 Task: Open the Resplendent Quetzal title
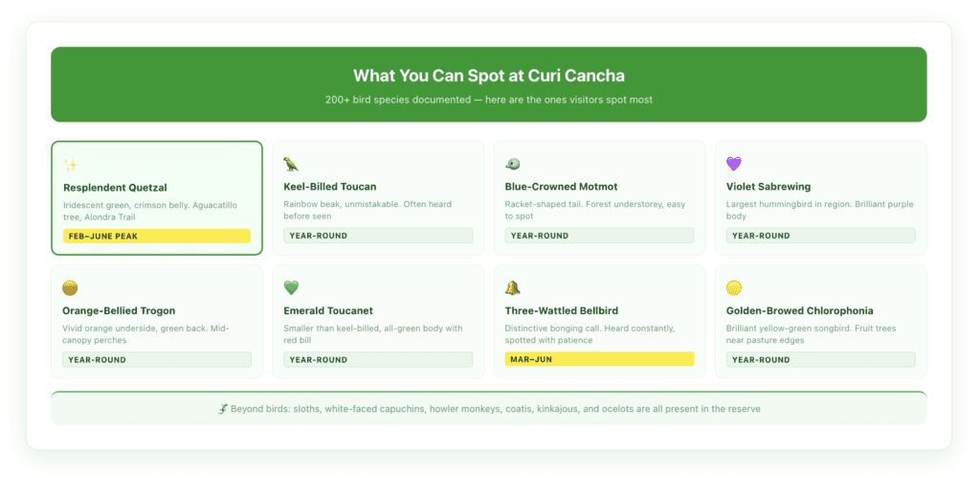pos(114,187)
